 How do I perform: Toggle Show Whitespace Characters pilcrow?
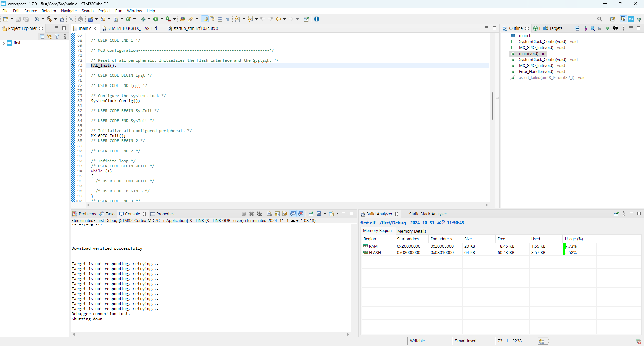pyautogui.click(x=228, y=19)
